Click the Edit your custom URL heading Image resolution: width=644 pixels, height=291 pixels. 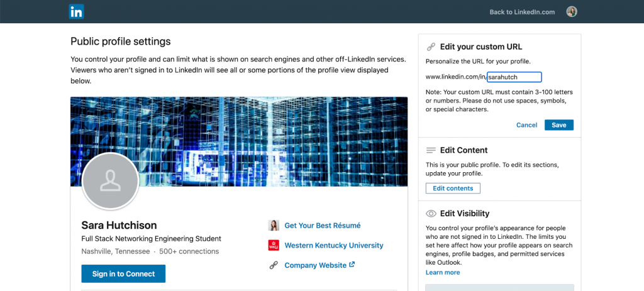coord(481,47)
